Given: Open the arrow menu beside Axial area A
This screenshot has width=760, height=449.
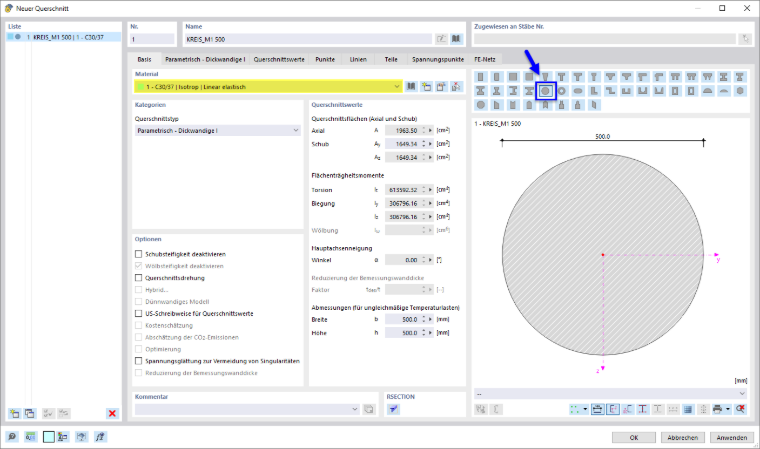Looking at the screenshot, I should click(430, 130).
